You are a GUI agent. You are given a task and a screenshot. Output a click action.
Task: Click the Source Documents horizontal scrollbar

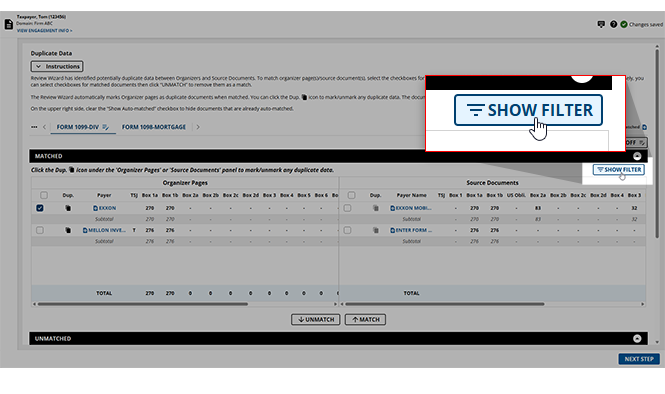[444, 304]
